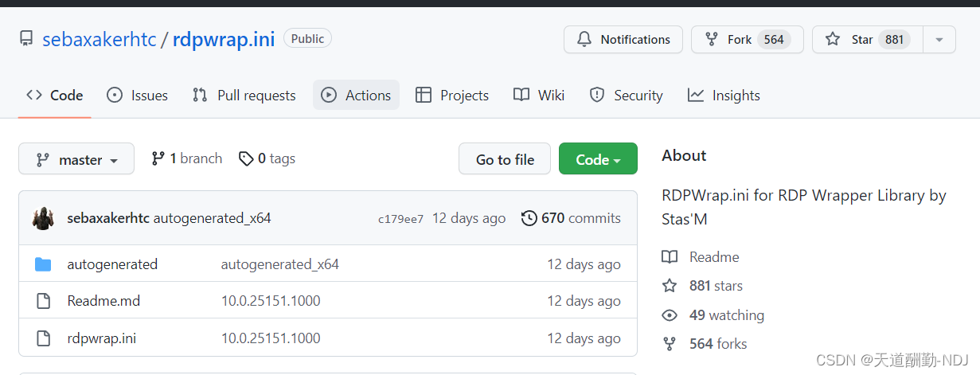Viewport: 980px width, 375px height.
Task: Open the Projects tab
Action: coord(452,96)
